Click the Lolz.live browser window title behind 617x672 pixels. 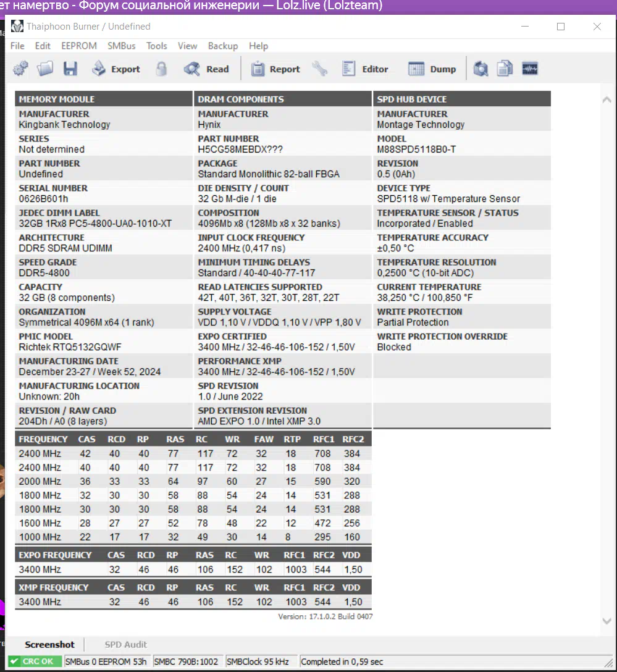click(191, 6)
